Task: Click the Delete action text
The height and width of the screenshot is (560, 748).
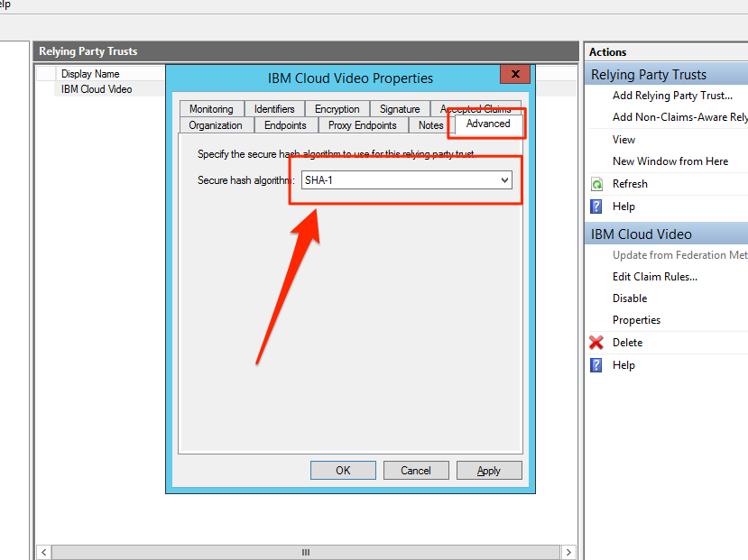Action: pyautogui.click(x=628, y=343)
